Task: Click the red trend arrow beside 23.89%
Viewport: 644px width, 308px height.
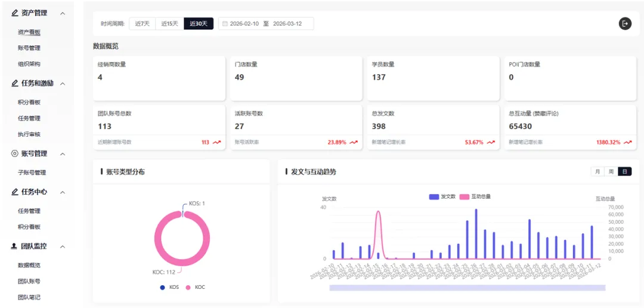Action: click(x=354, y=142)
